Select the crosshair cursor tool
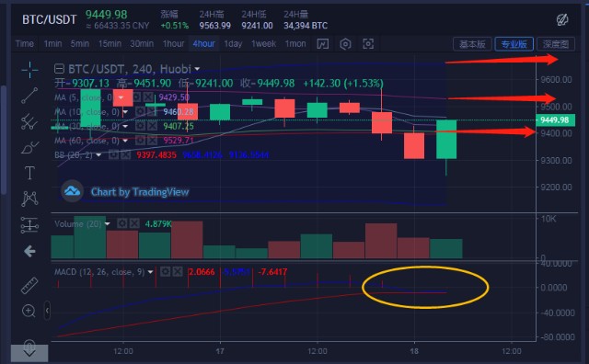The height and width of the screenshot is (364, 589). [x=29, y=70]
